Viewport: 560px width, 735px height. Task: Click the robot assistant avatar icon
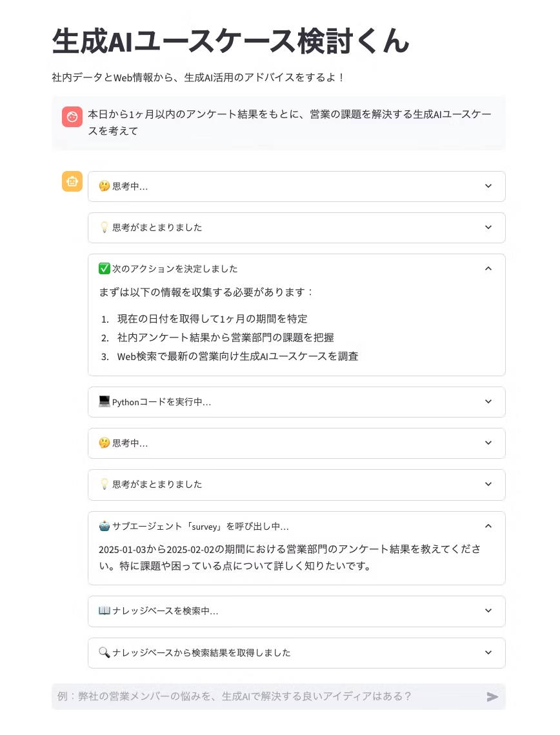72,182
